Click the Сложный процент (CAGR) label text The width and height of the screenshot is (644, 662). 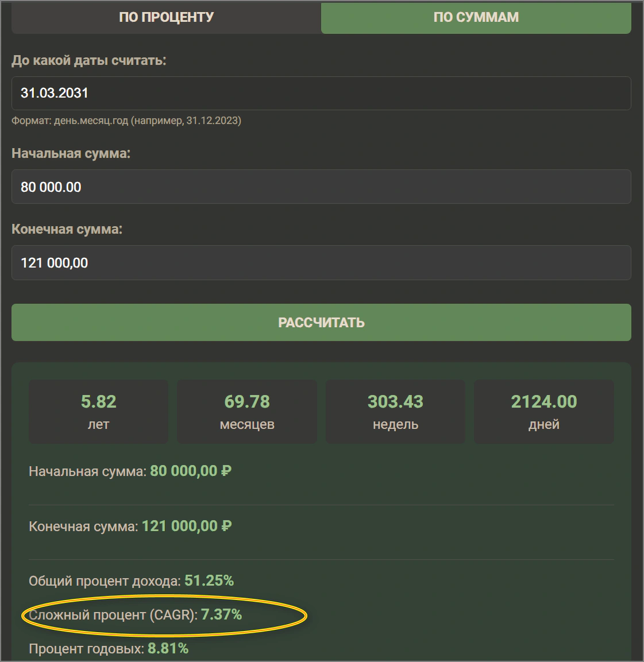point(113,615)
